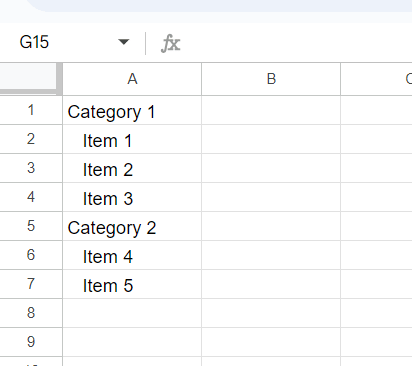Select row 2 header
This screenshot has width=412, height=366.
31,139
